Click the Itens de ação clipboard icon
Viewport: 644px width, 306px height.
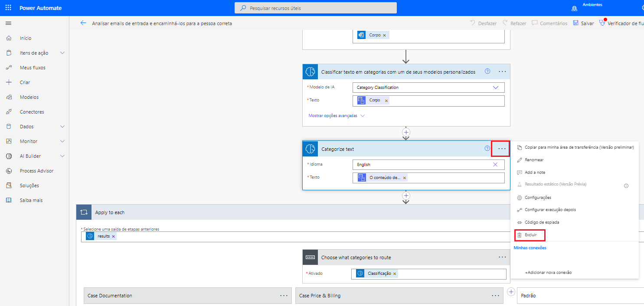point(9,53)
